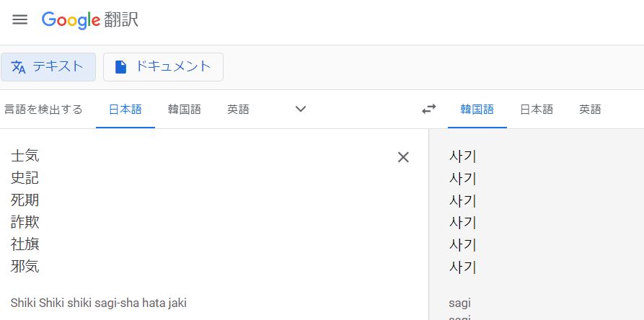Swap source and target languages
This screenshot has width=644, height=320.
(x=429, y=109)
